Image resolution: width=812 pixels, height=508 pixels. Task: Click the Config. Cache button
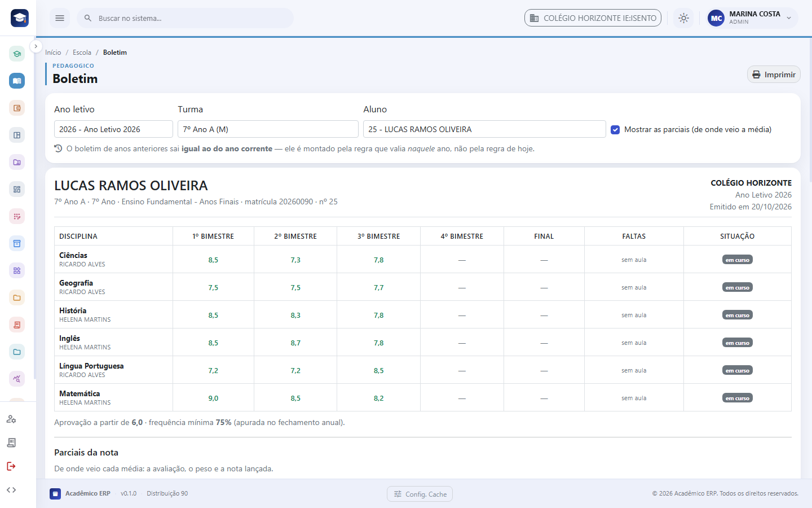tap(420, 494)
